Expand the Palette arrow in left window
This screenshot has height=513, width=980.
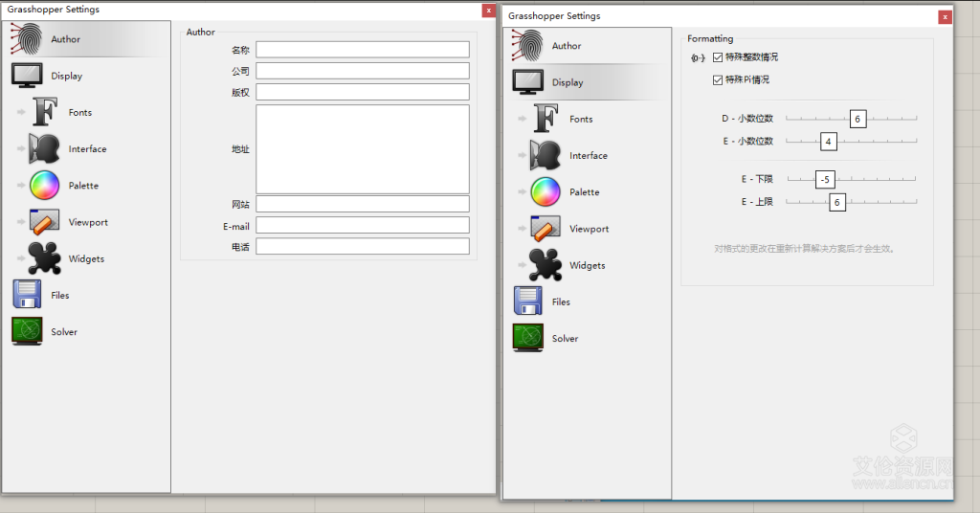tap(21, 185)
